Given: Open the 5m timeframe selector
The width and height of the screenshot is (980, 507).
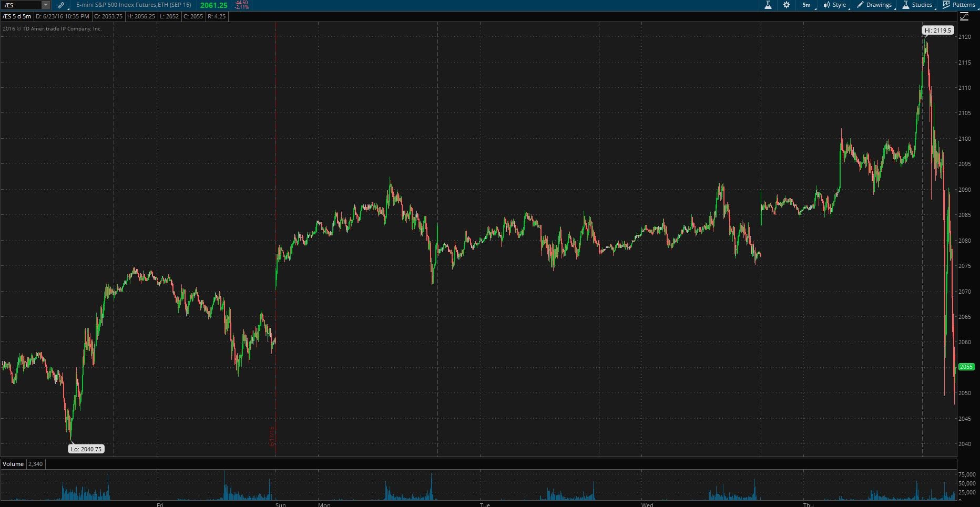Looking at the screenshot, I should click(x=807, y=5).
